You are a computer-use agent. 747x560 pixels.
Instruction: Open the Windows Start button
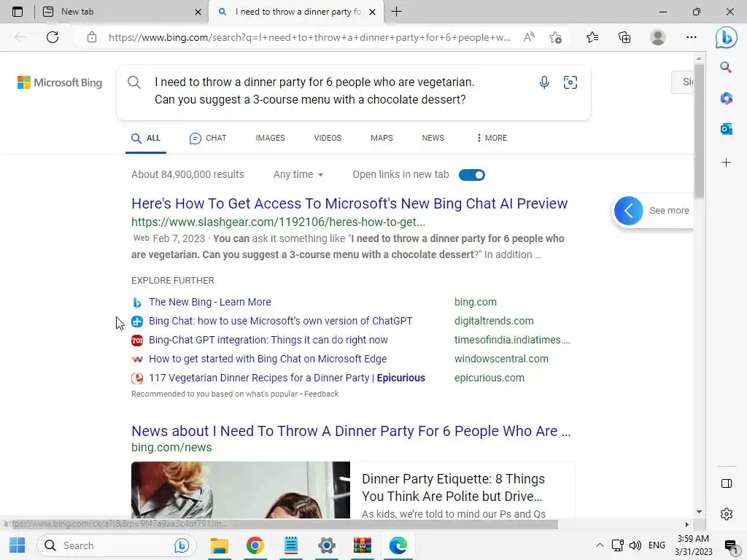click(18, 545)
